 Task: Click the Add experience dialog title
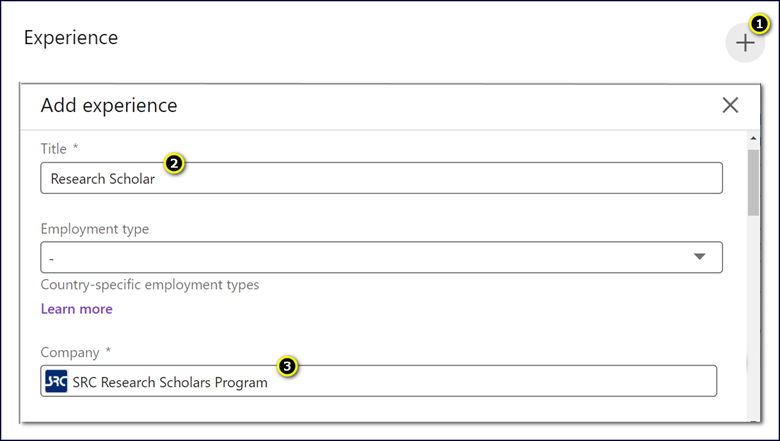109,105
